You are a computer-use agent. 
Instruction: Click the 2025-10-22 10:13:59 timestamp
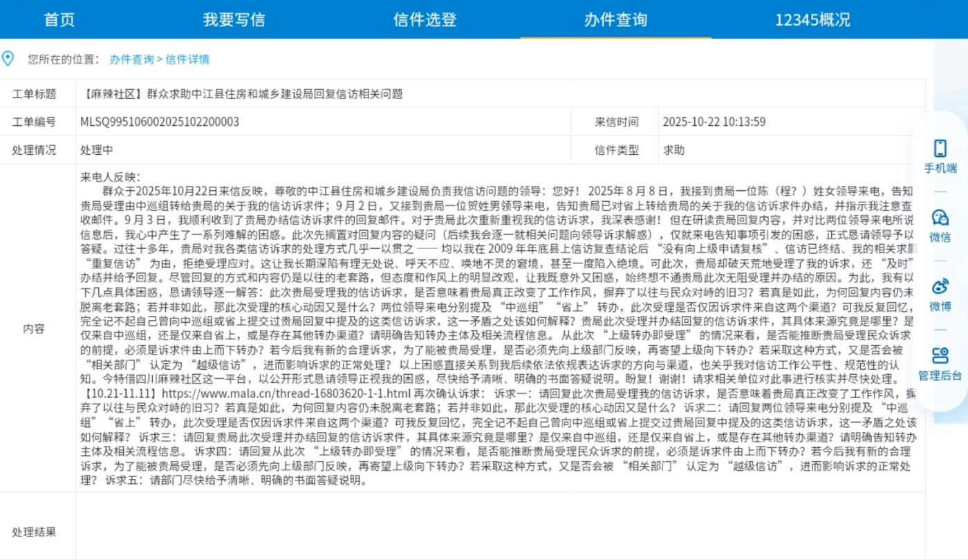click(714, 122)
